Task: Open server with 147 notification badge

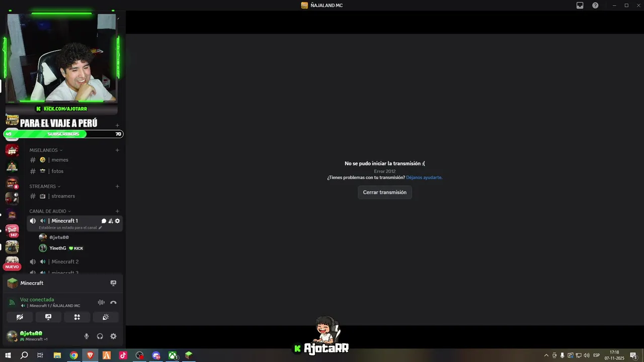Action: click(x=12, y=231)
